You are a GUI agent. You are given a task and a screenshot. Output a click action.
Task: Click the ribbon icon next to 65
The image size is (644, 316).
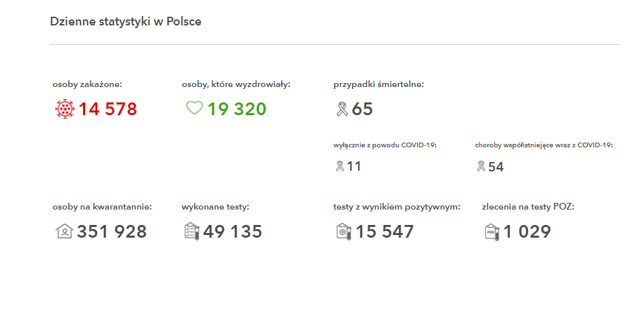coord(342,109)
